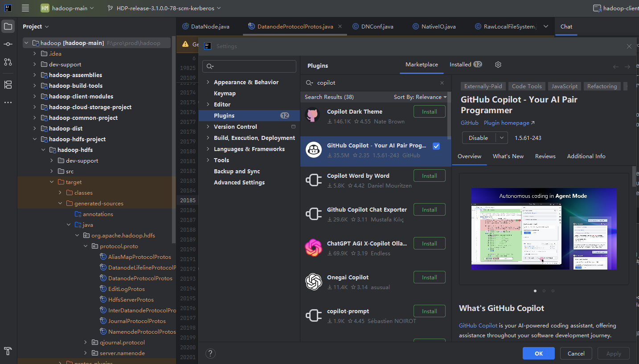Image resolution: width=639 pixels, height=364 pixels.
Task: Open the Disable button dropdown arrow
Action: click(502, 138)
